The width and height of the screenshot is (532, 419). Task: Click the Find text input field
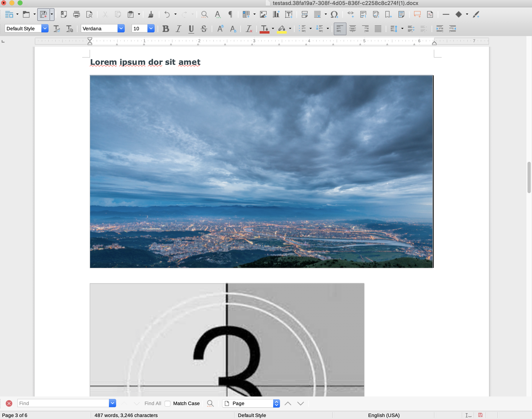63,403
